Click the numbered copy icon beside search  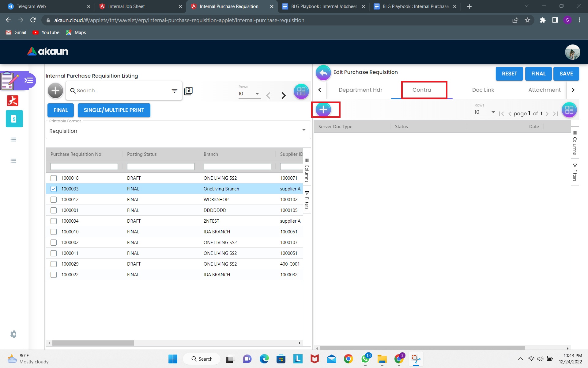coord(188,91)
